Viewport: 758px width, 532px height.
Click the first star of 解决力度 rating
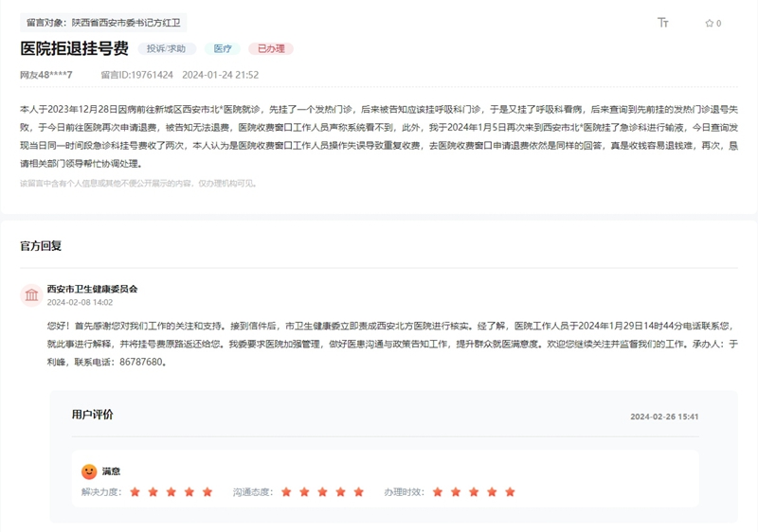[135, 492]
